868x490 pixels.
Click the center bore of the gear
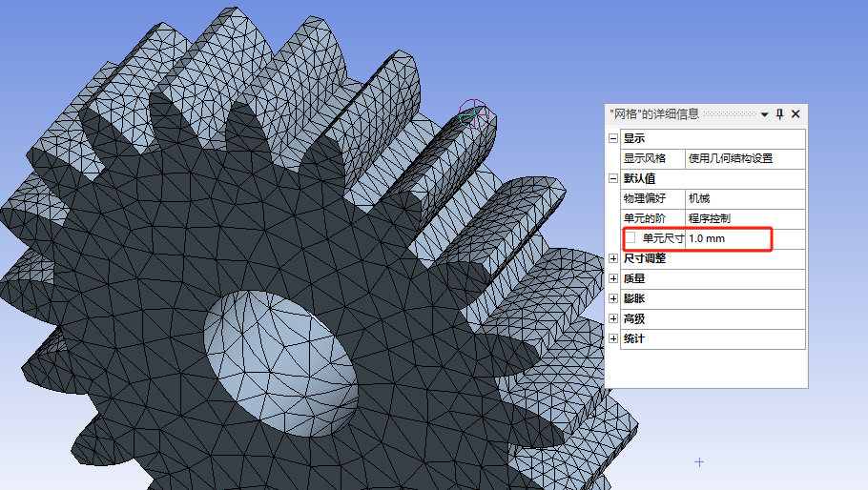tap(278, 355)
